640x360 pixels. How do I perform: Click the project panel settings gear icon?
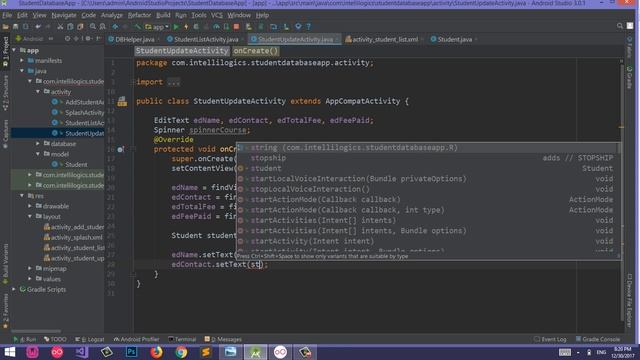tap(88, 39)
